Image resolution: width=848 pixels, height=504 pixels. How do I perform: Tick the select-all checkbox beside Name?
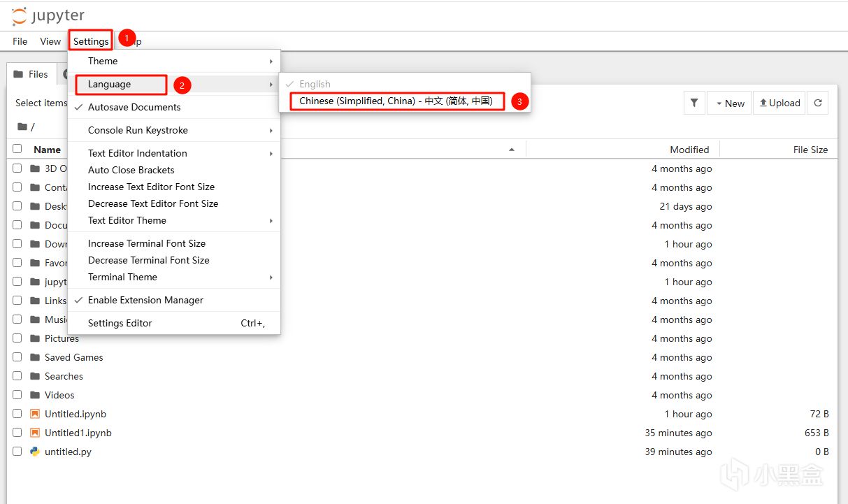pyautogui.click(x=17, y=149)
